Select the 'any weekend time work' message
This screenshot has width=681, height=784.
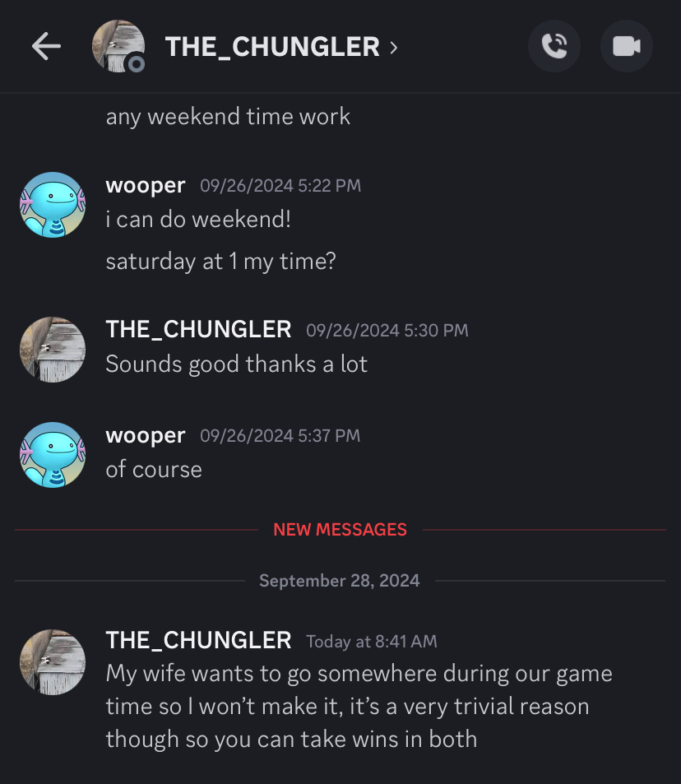coord(228,117)
